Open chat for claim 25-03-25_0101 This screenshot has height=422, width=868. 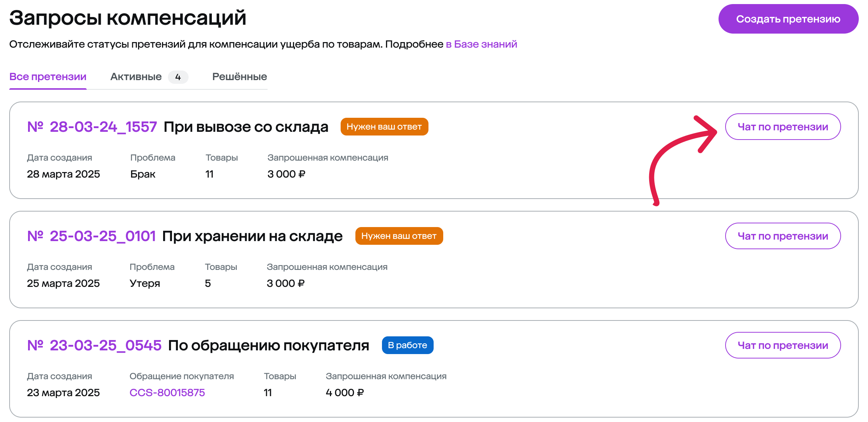783,236
